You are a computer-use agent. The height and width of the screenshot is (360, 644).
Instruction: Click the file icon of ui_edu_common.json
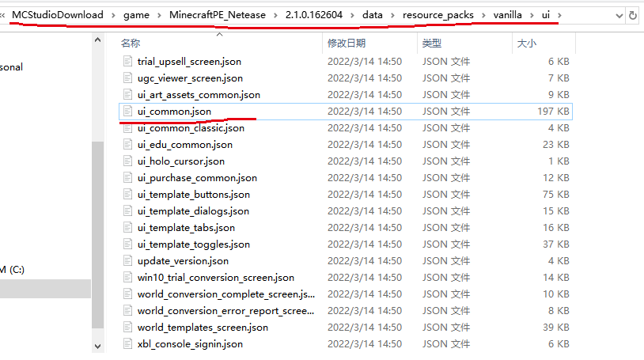click(127, 144)
